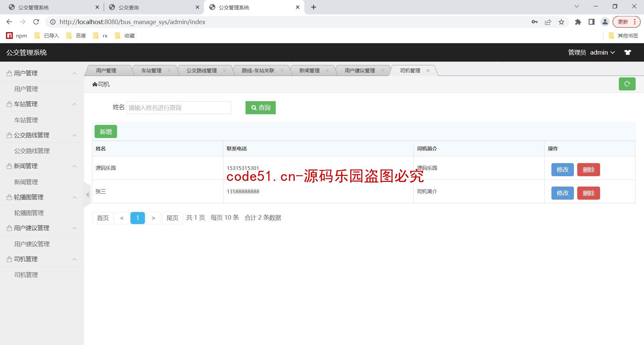Open the 已导入 bookmark folder

coord(47,36)
